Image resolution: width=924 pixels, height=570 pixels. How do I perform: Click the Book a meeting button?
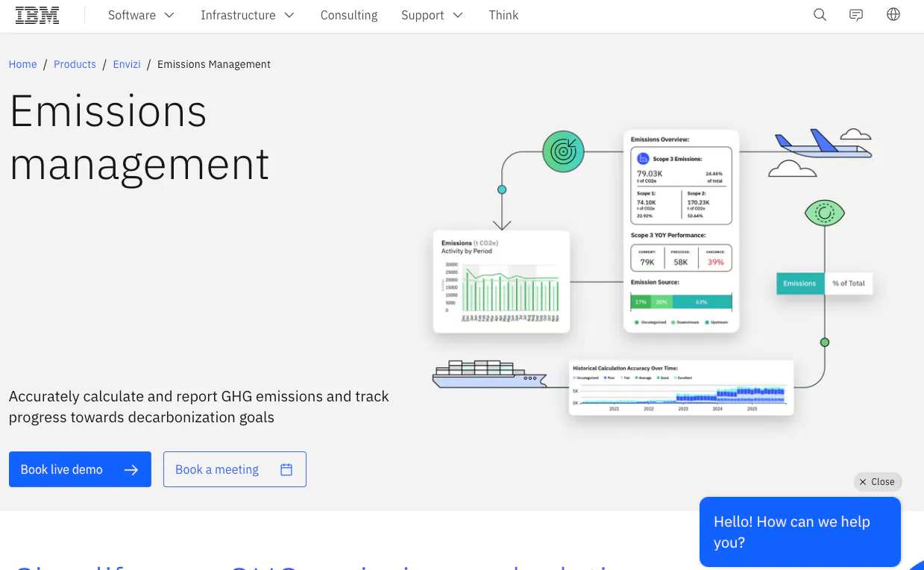tap(235, 469)
